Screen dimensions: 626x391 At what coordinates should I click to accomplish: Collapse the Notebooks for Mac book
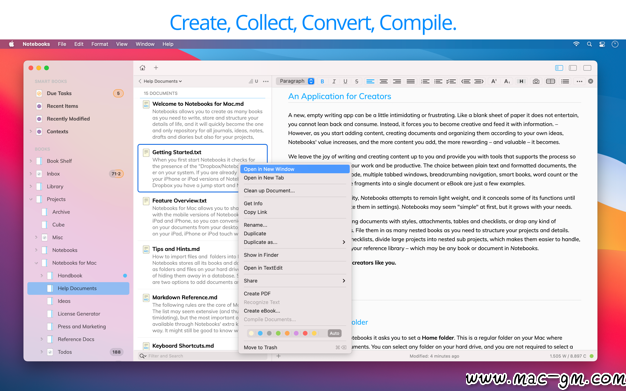point(36,263)
